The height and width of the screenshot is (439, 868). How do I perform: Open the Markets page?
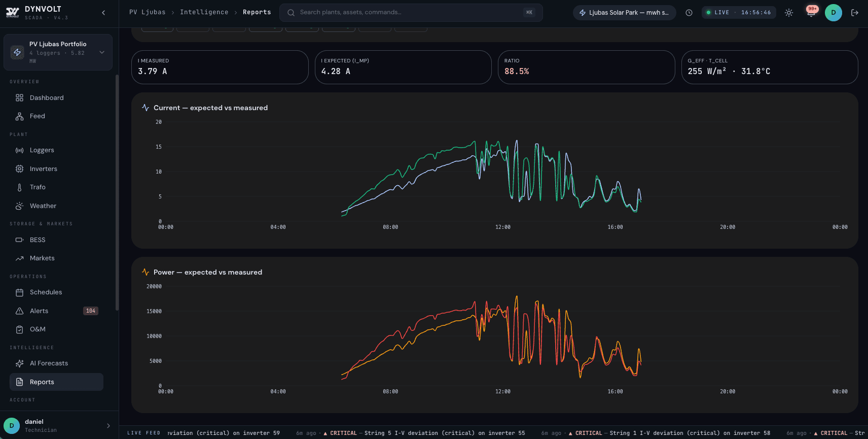point(56,258)
